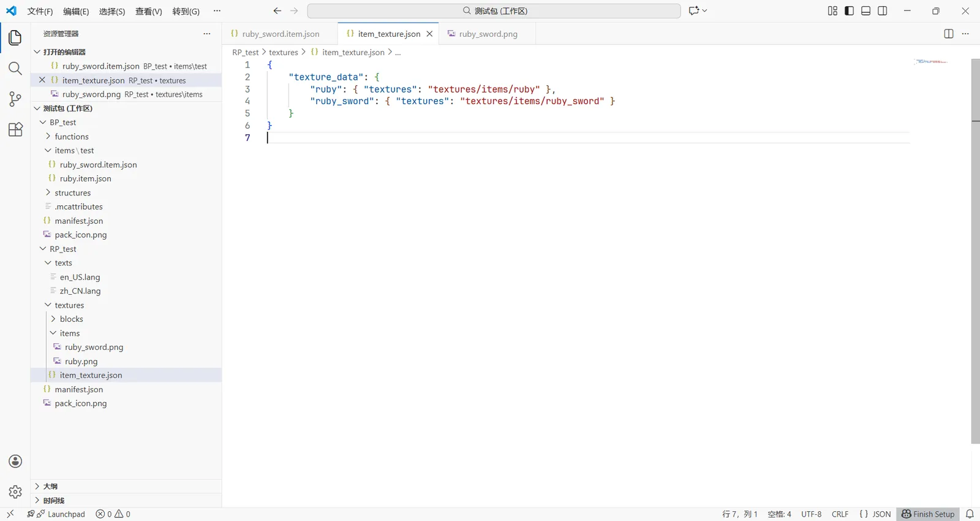Click Finish Setup in status bar
980x521 pixels.
[928, 514]
